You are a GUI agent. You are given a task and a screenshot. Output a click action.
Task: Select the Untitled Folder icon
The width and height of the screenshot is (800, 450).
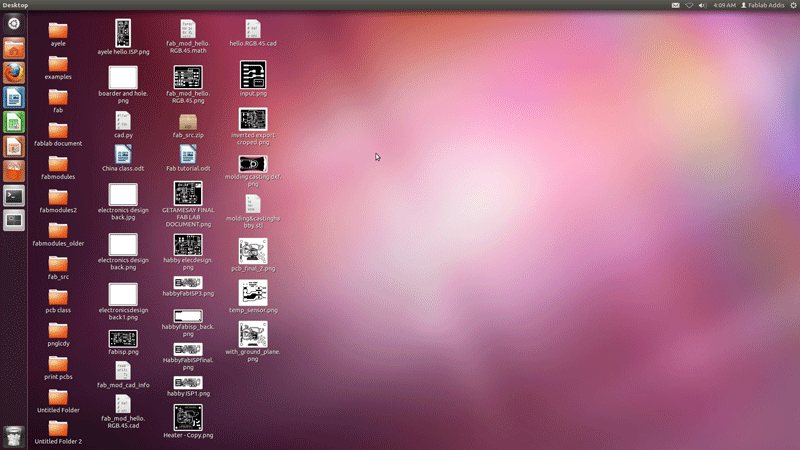coord(58,397)
